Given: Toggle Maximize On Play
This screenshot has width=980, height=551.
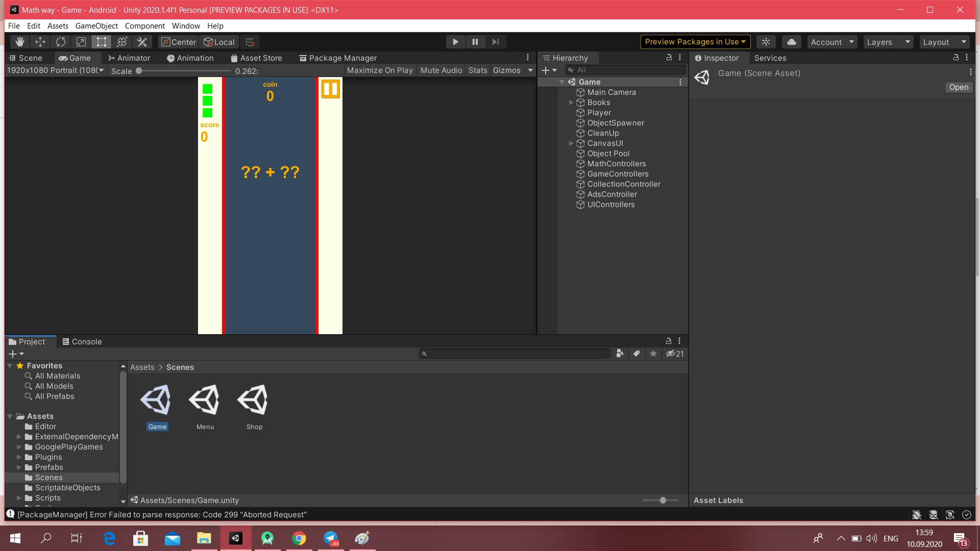Looking at the screenshot, I should click(379, 70).
